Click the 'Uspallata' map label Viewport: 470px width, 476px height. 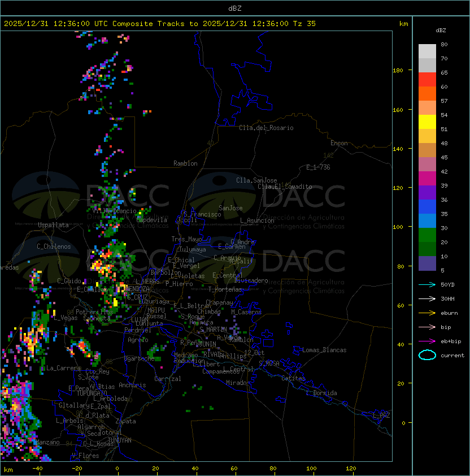pos(53,225)
